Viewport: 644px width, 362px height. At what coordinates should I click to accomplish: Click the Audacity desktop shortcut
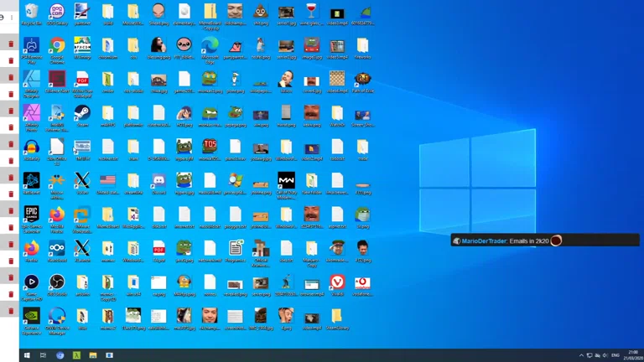click(x=31, y=147)
